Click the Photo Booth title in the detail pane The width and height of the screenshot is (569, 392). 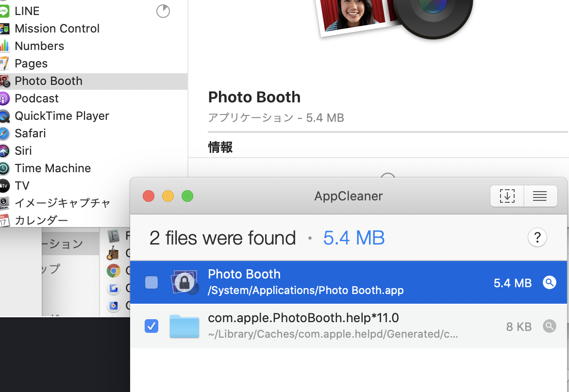[254, 97]
